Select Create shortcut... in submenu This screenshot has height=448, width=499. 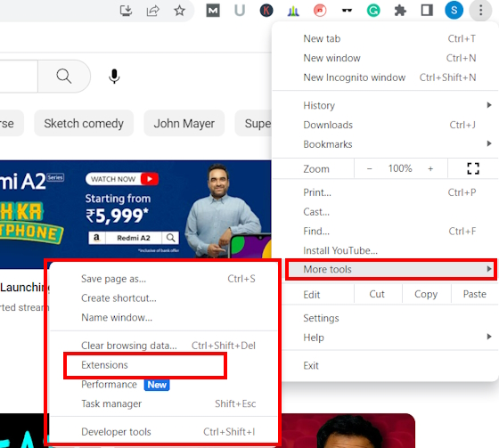(x=164, y=298)
